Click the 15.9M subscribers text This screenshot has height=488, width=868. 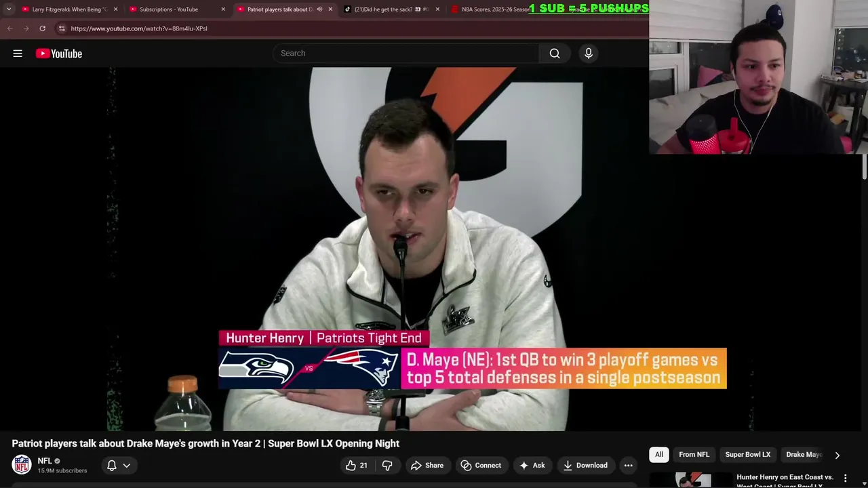click(x=62, y=471)
